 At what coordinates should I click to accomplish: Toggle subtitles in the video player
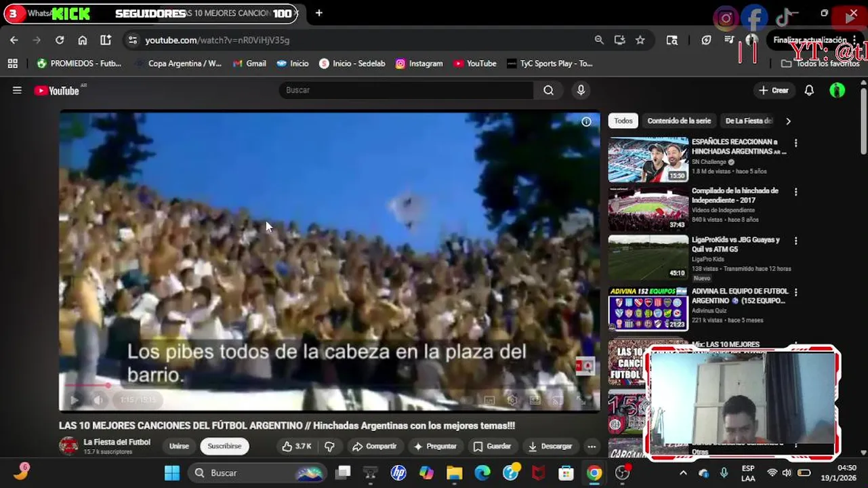(489, 400)
